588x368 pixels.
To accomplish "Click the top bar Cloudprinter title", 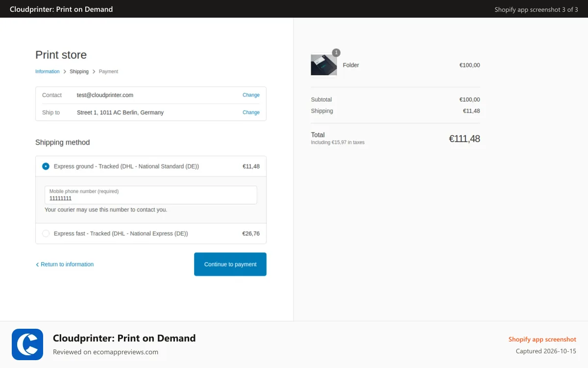I will (x=61, y=9).
